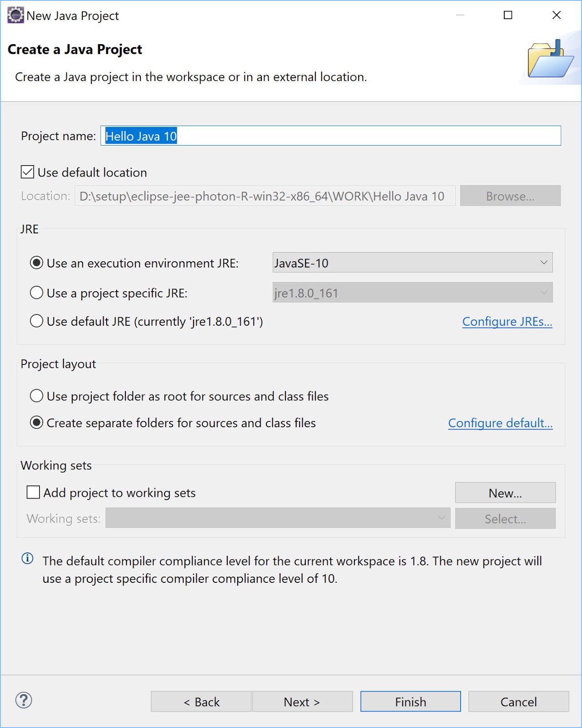
Task: Click the Java project folder wizard icon
Action: pyautogui.click(x=550, y=59)
